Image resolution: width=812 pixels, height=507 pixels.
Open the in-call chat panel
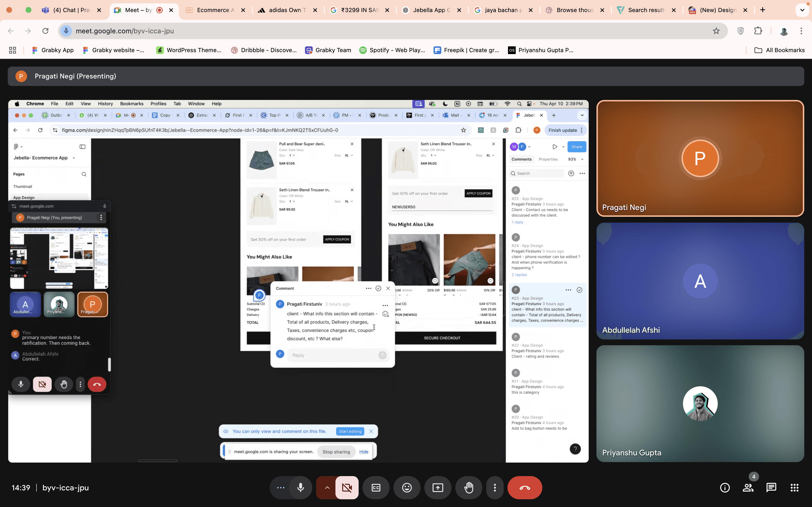tap(771, 488)
